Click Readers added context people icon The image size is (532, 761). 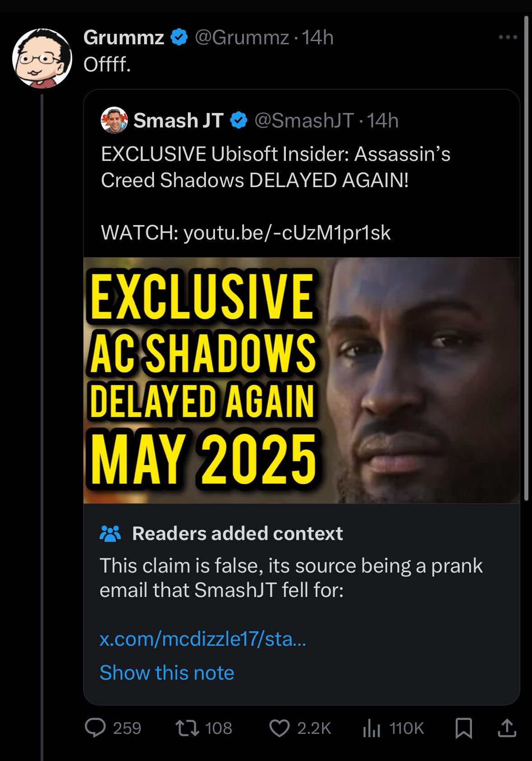click(x=110, y=534)
